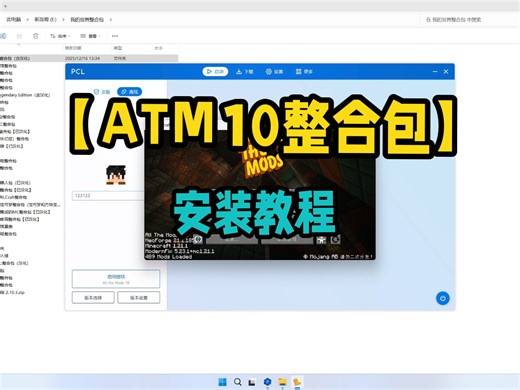Open the PCL Launch tab with play icon
Screen dimensions: 520x390
pyautogui.click(x=215, y=71)
